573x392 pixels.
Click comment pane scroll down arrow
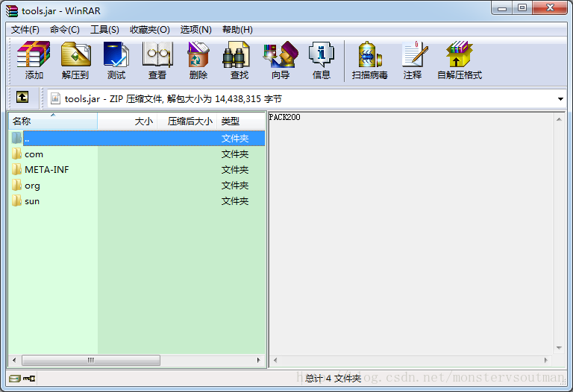click(559, 348)
